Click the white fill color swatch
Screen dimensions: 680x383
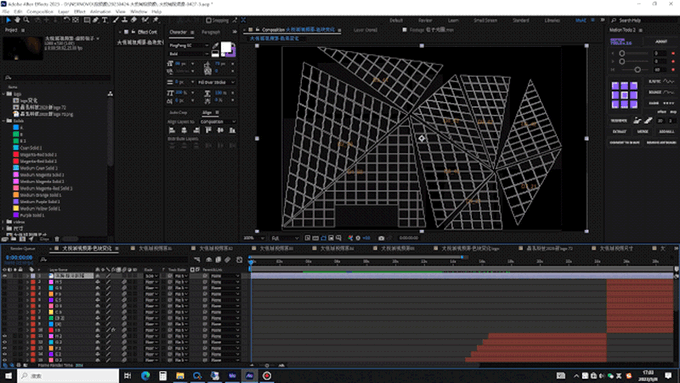pos(226,47)
